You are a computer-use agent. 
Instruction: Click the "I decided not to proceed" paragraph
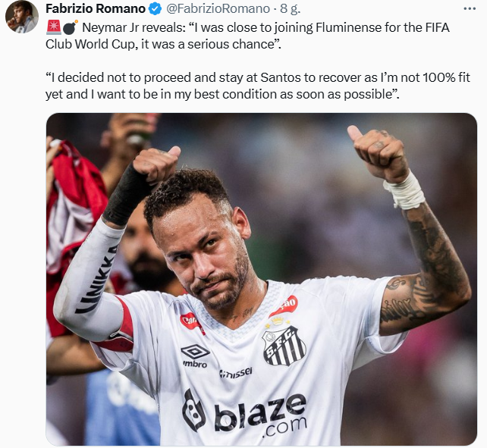(258, 86)
